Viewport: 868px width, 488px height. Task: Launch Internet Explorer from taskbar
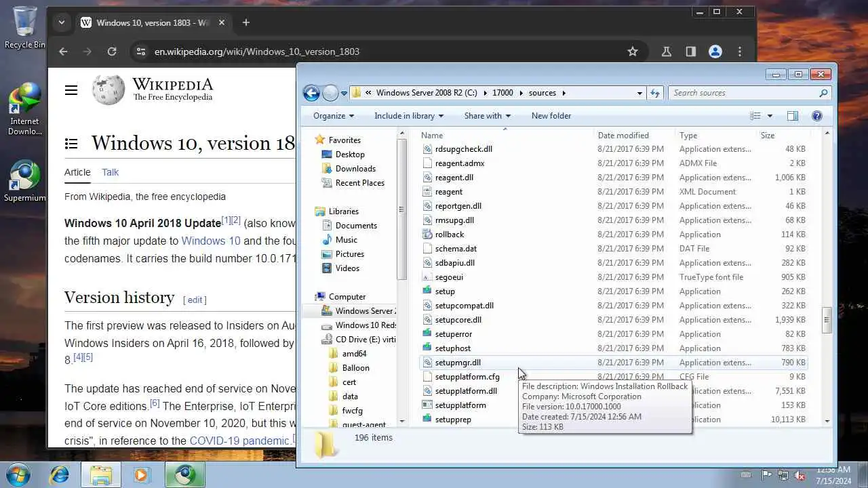[x=60, y=474]
